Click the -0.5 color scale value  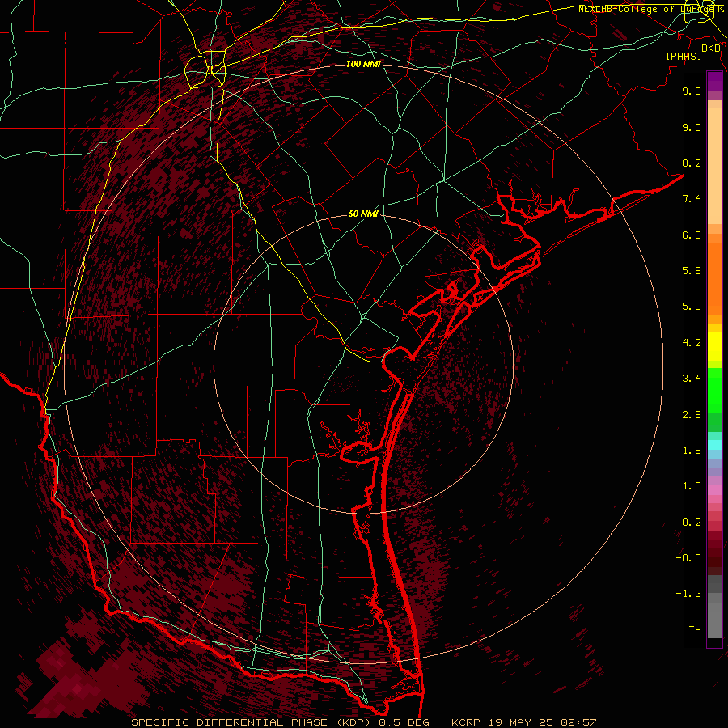[688, 558]
